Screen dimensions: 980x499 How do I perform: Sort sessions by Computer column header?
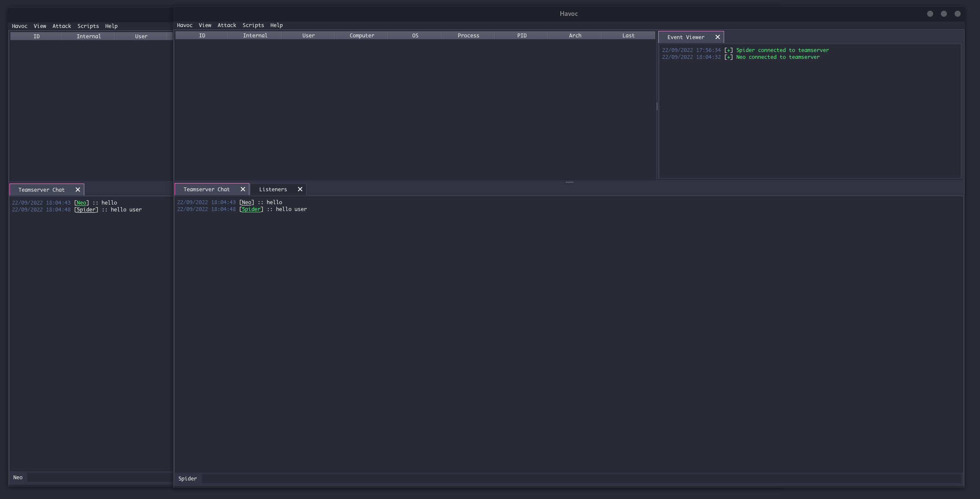pyautogui.click(x=362, y=36)
